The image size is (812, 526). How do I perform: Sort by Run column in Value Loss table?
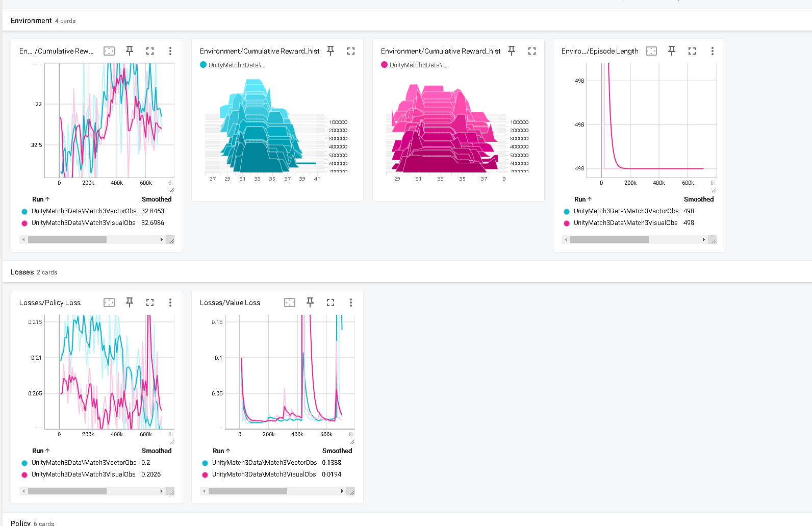coord(221,451)
